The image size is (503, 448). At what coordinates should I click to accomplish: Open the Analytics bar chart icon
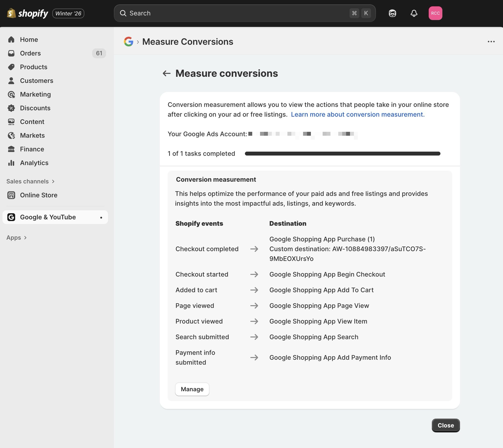(11, 163)
